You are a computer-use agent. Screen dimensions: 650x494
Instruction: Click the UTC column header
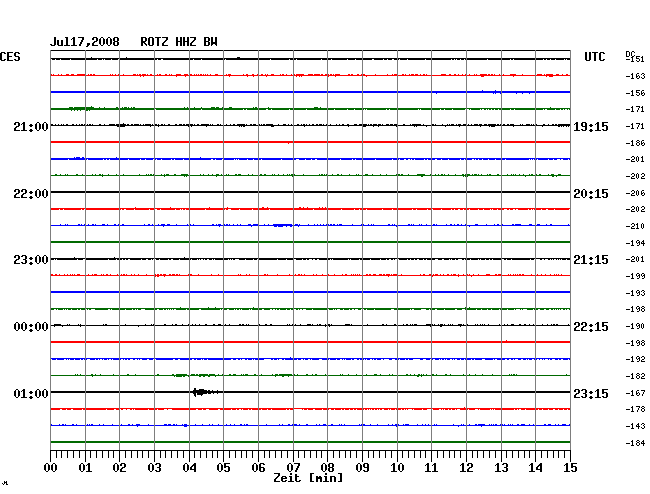(x=594, y=57)
